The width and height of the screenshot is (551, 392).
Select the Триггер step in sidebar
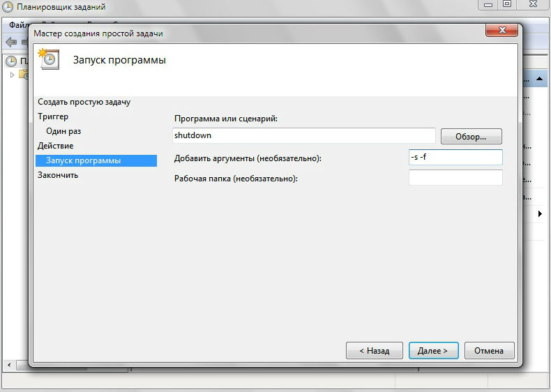(x=53, y=116)
